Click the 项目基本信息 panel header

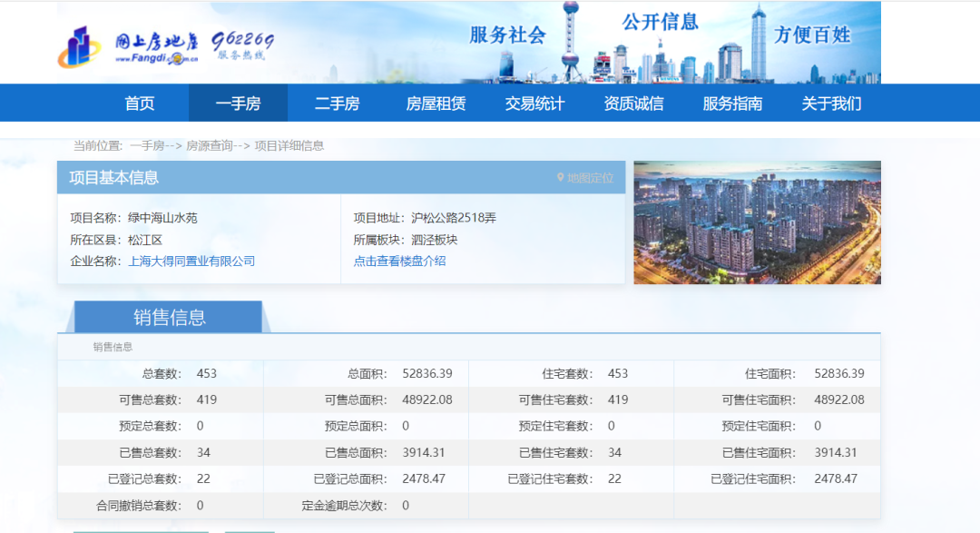[114, 178]
